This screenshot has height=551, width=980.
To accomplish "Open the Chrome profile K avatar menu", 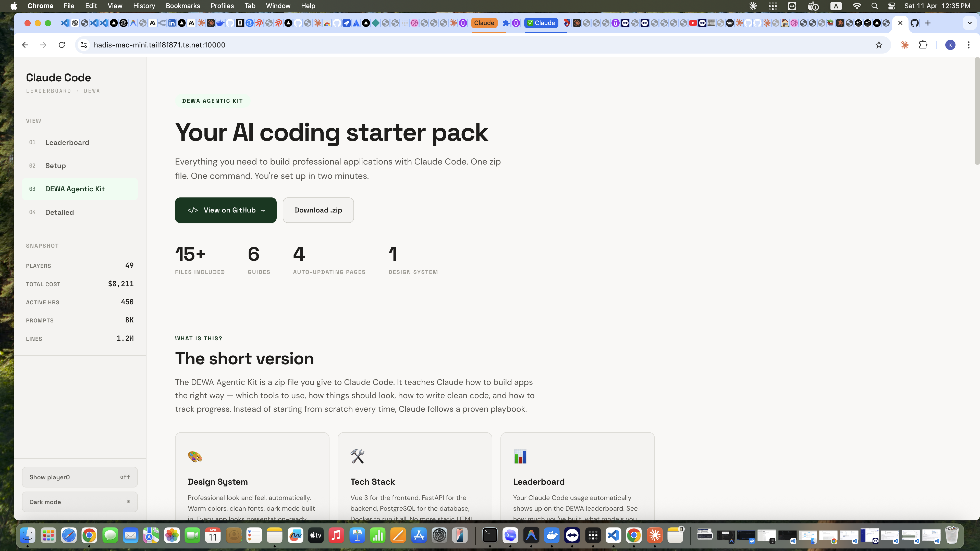I will (950, 45).
